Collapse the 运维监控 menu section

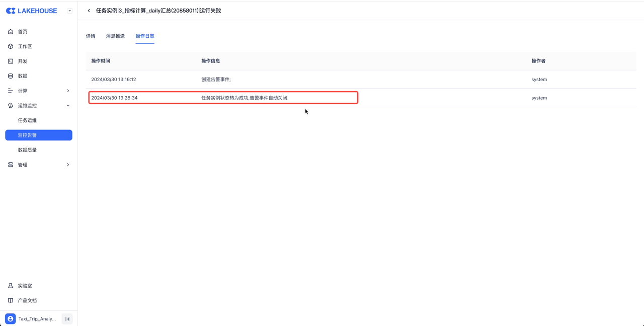(x=68, y=106)
